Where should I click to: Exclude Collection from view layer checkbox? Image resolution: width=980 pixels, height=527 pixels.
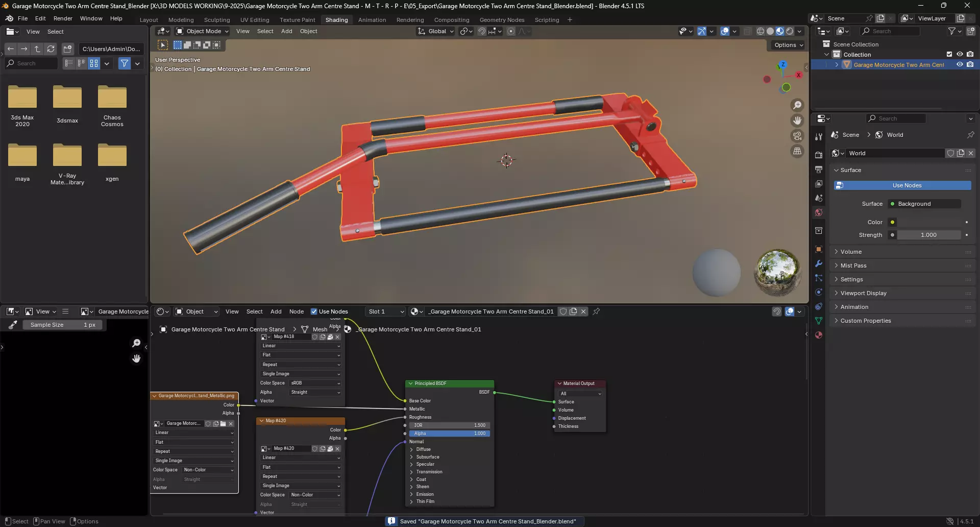coord(949,55)
